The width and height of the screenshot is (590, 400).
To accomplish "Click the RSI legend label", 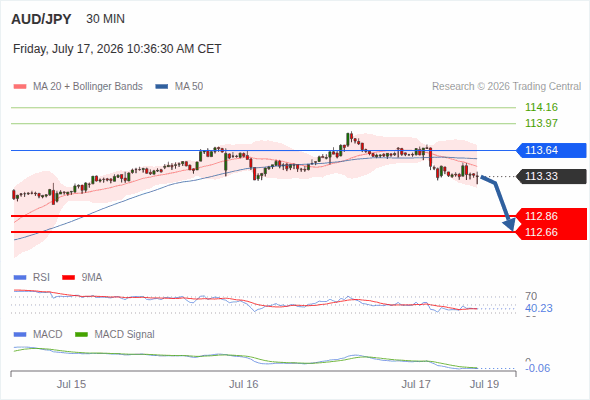I will 41,278.
